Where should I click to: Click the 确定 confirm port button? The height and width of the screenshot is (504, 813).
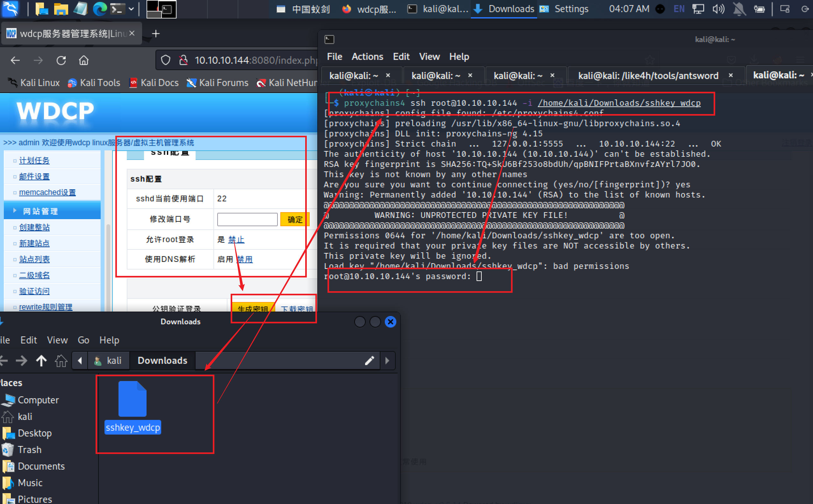click(x=295, y=219)
